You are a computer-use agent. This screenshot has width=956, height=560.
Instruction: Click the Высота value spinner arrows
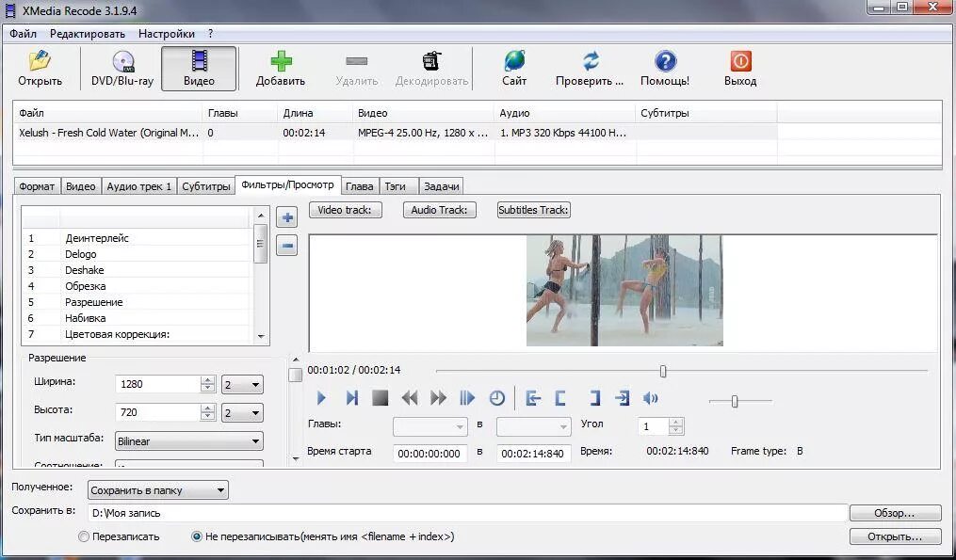click(x=208, y=412)
